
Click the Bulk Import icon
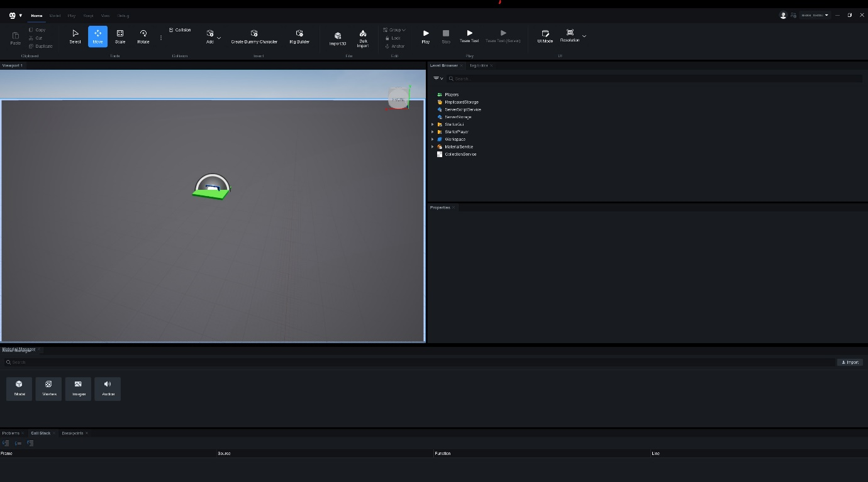[363, 38]
